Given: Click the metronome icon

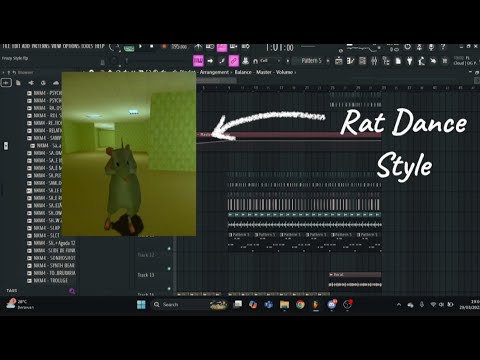Looking at the screenshot, I should click(x=199, y=47).
